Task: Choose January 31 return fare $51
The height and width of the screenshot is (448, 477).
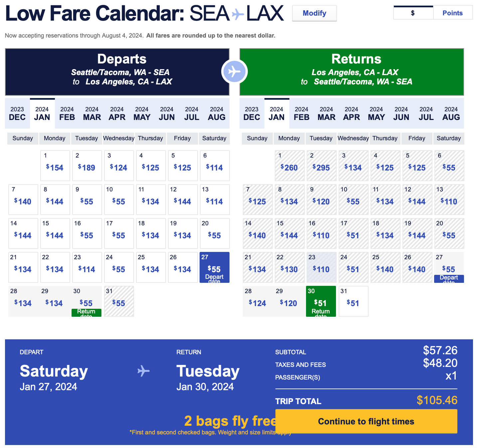Action: 353,301
